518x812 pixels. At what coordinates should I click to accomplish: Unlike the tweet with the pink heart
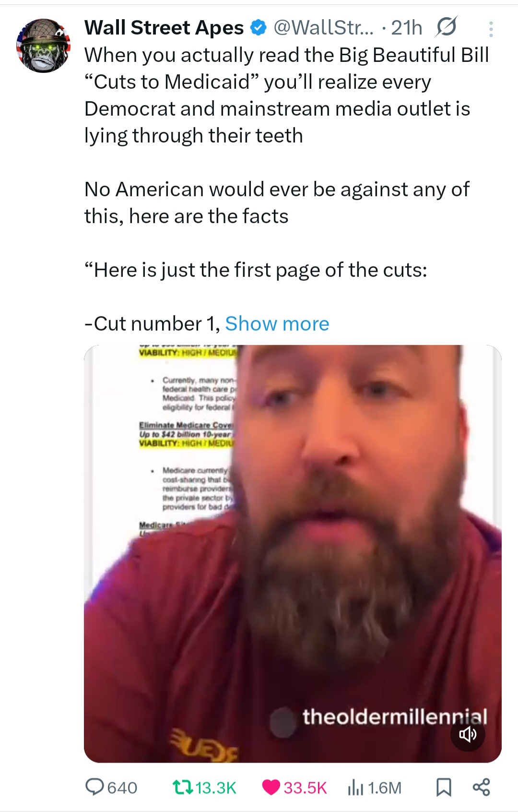pyautogui.click(x=271, y=787)
